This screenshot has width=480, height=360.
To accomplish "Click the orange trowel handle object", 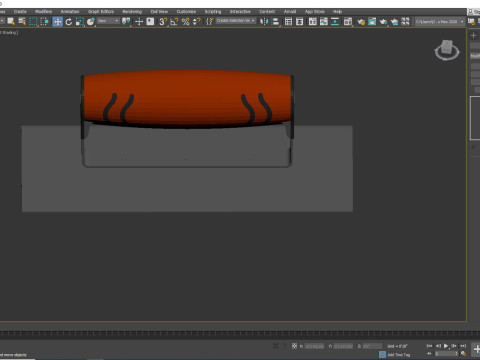I will pos(187,98).
